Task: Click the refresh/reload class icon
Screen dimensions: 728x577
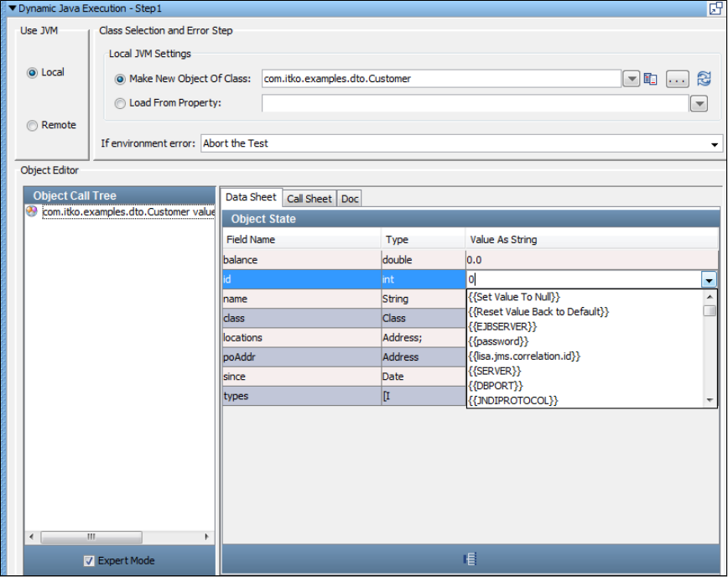Action: (x=705, y=79)
